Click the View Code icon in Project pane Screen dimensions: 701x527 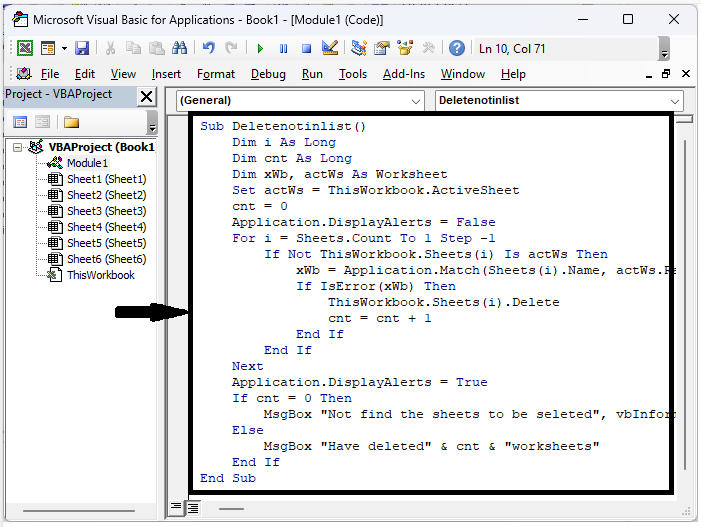(x=20, y=122)
